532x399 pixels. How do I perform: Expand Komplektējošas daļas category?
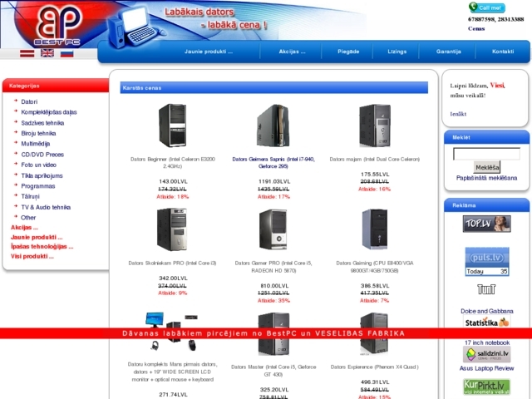[48, 112]
